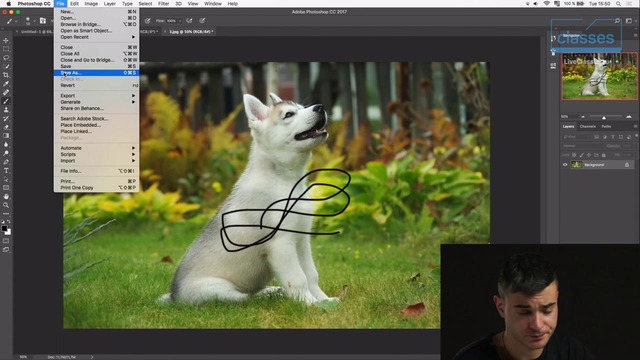The image size is (640, 360).
Task: Select the Gradient tool
Action: [6, 136]
